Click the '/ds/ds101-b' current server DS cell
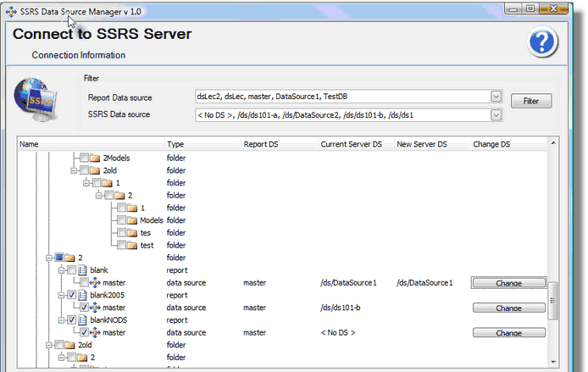The height and width of the screenshot is (372, 588). tap(341, 308)
